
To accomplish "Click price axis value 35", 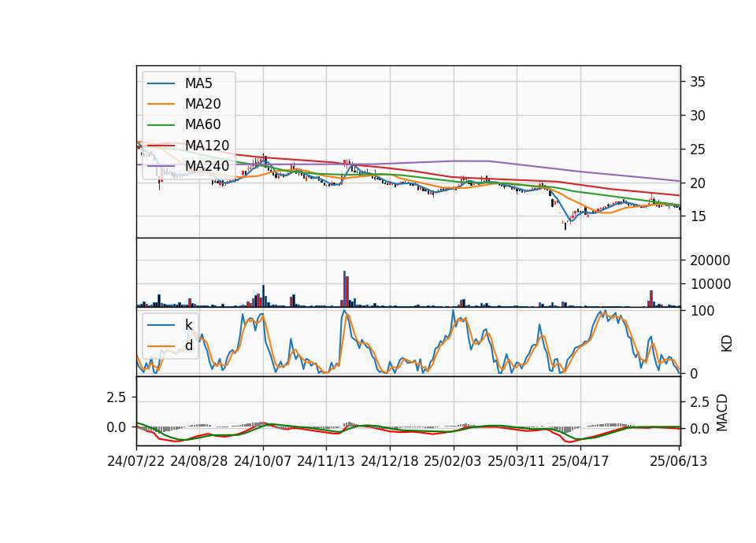I will tap(698, 82).
